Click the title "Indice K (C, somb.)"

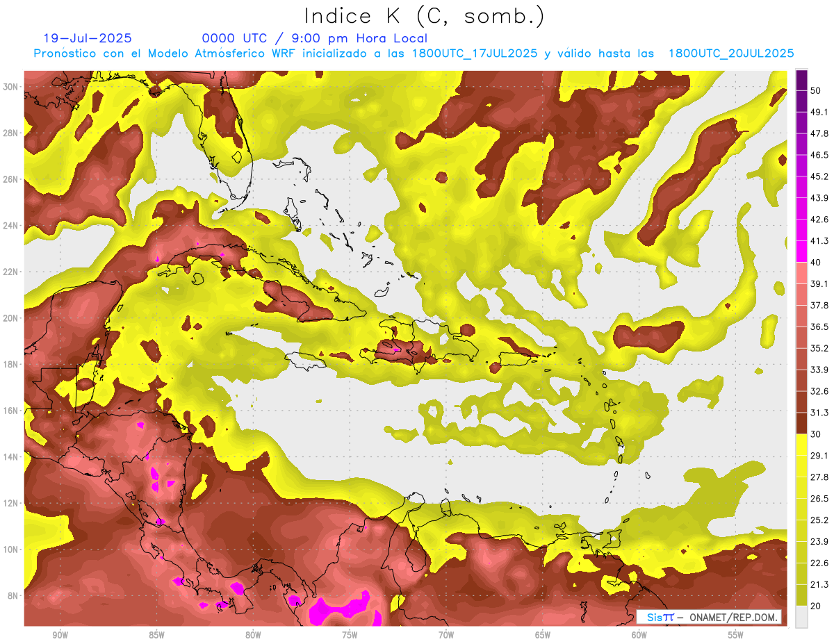[x=424, y=17]
